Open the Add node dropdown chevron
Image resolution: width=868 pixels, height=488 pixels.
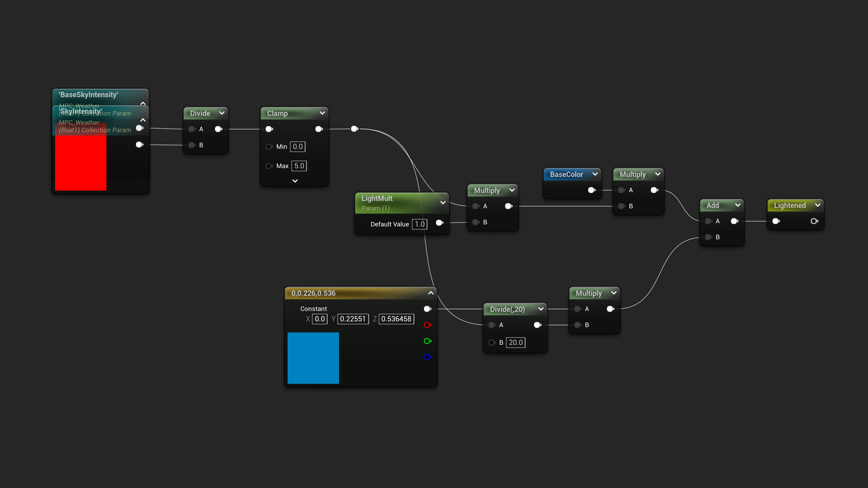(x=738, y=205)
